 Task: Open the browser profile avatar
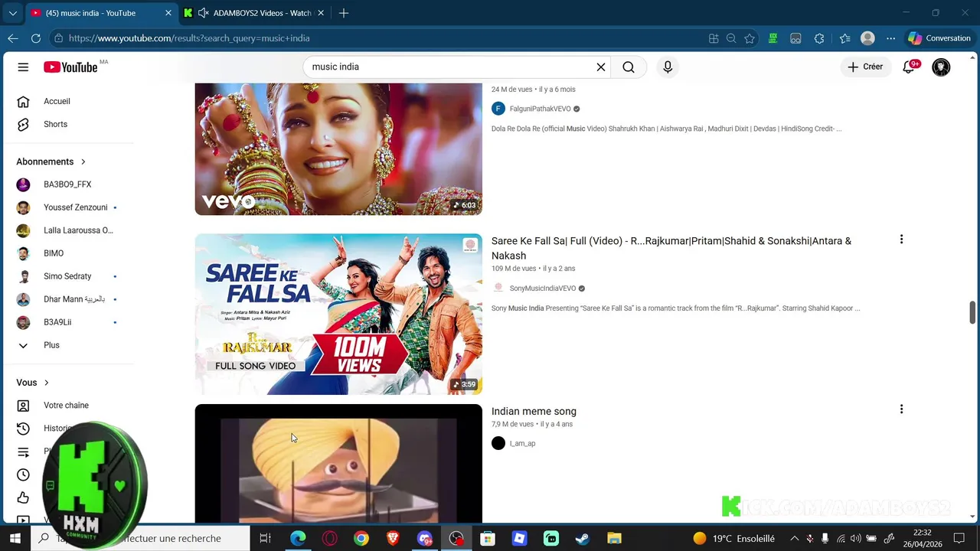867,38
